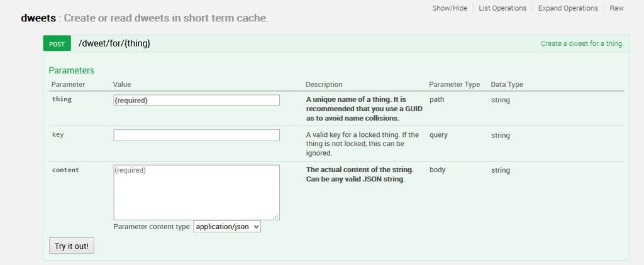
Task: Toggle Show/Hide for dweets section
Action: pyautogui.click(x=450, y=8)
